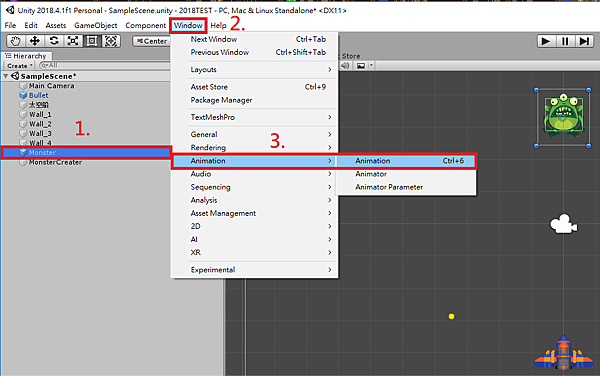The image size is (600, 376).
Task: Click the Step frame button
Action: 584,41
